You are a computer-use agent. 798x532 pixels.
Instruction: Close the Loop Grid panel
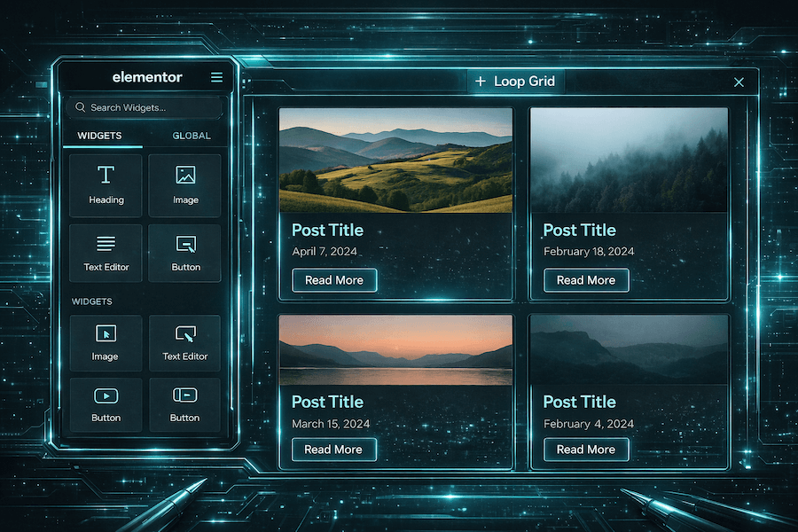739,82
